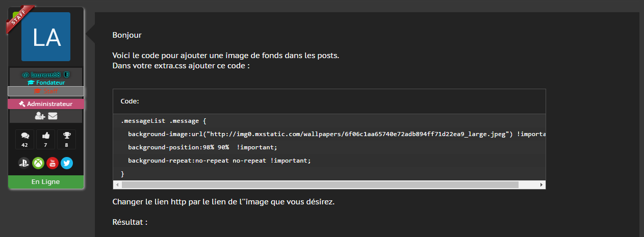Open the PlayStation profile icon

point(24,163)
